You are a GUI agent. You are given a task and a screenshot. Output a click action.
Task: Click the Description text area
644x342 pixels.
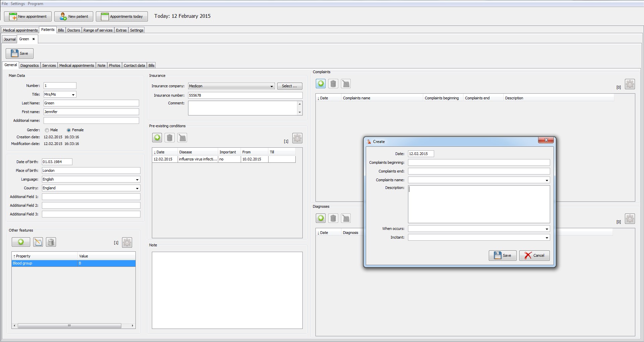click(479, 204)
